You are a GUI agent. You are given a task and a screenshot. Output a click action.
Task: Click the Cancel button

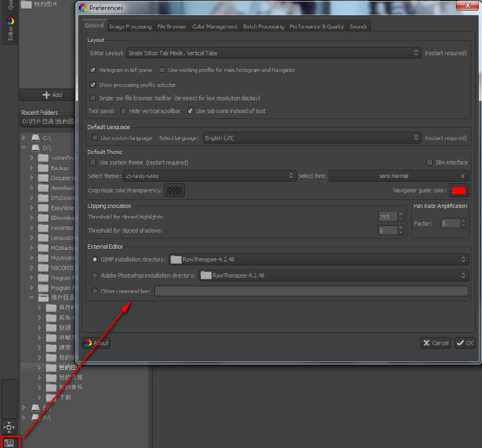[x=435, y=343]
